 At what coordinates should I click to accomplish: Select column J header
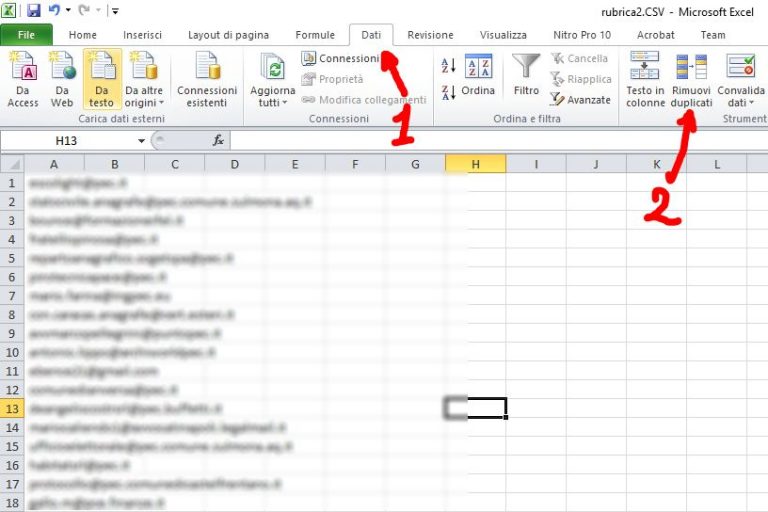pos(596,164)
